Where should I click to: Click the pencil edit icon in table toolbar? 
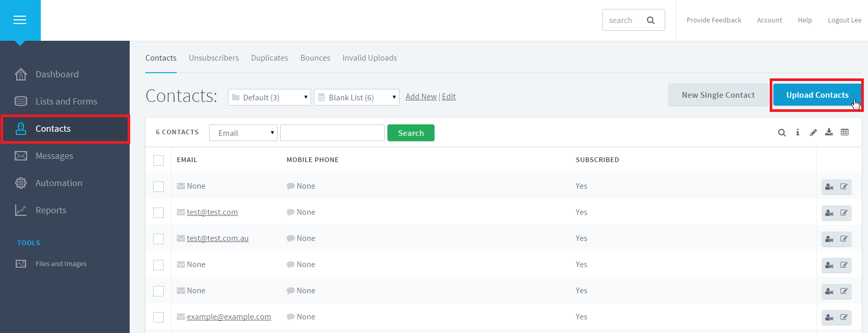point(813,132)
